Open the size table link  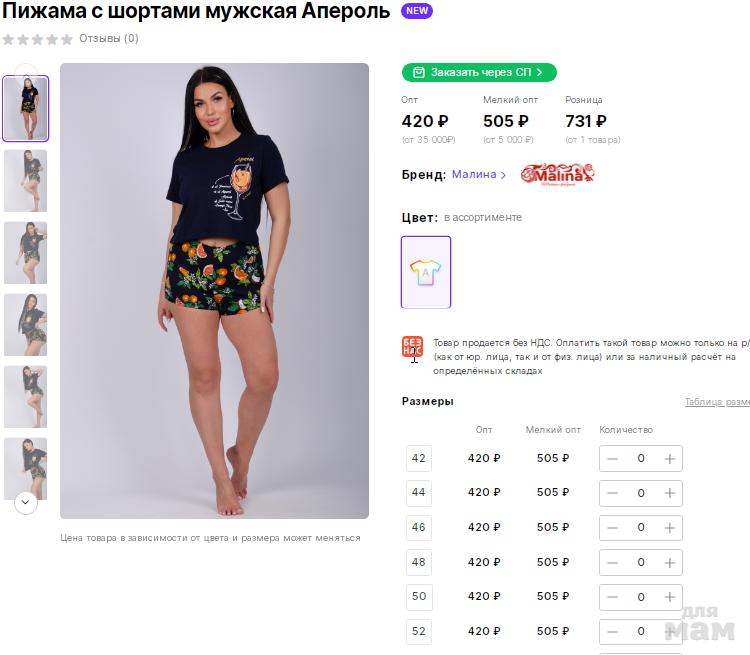click(716, 402)
